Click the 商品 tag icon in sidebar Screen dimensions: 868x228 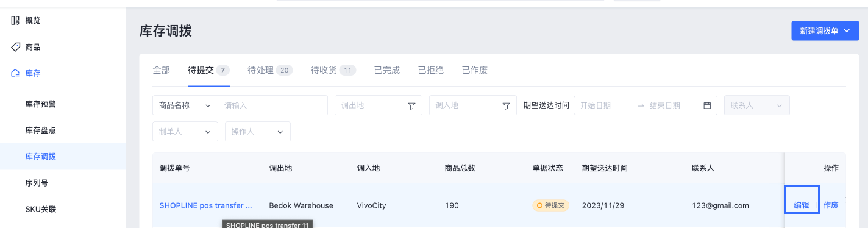tap(15, 47)
